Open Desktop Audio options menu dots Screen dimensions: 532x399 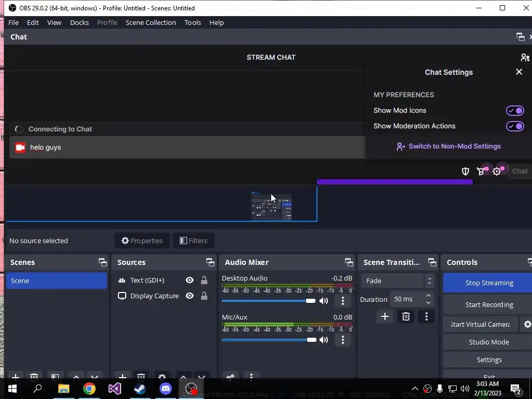pyautogui.click(x=343, y=301)
